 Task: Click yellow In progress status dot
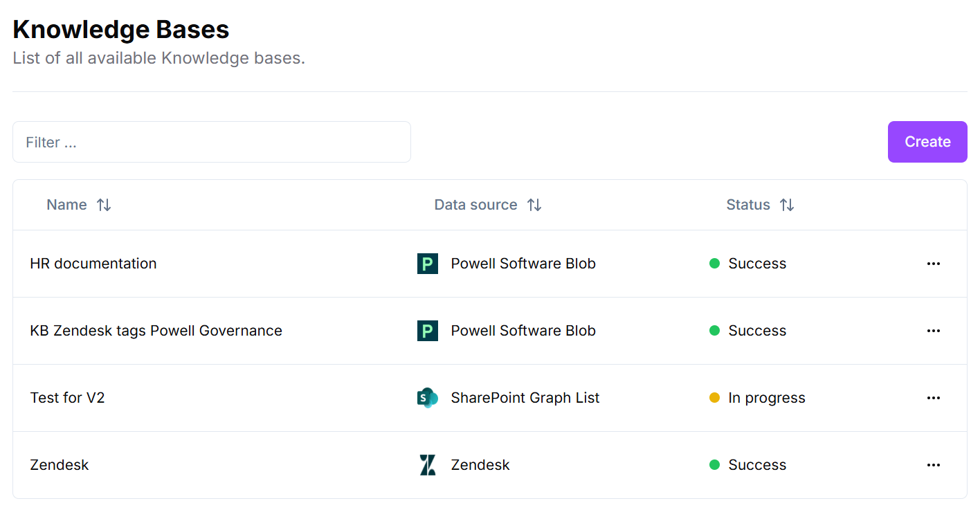(715, 398)
